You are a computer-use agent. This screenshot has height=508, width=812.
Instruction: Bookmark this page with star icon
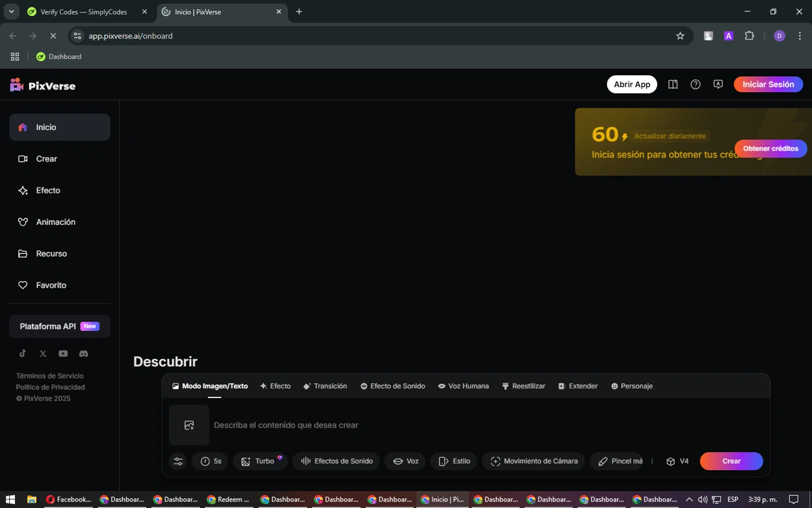[x=680, y=36]
